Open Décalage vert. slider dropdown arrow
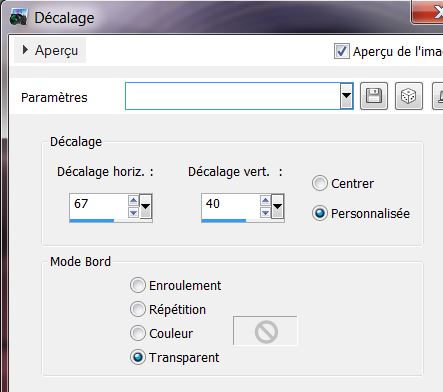 tap(278, 206)
